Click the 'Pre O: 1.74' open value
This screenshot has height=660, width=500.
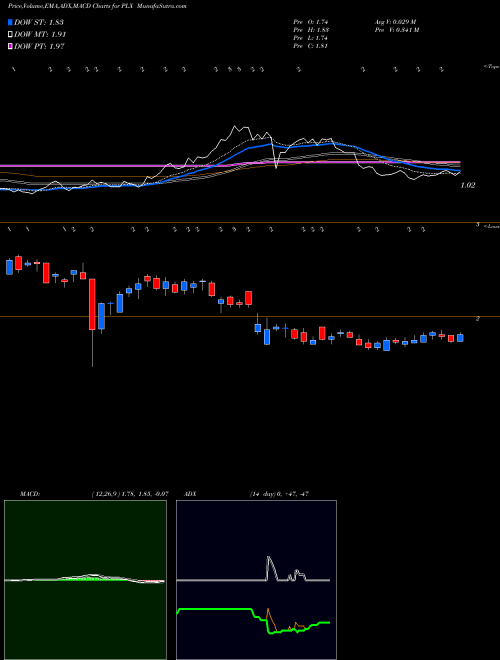pos(311,22)
